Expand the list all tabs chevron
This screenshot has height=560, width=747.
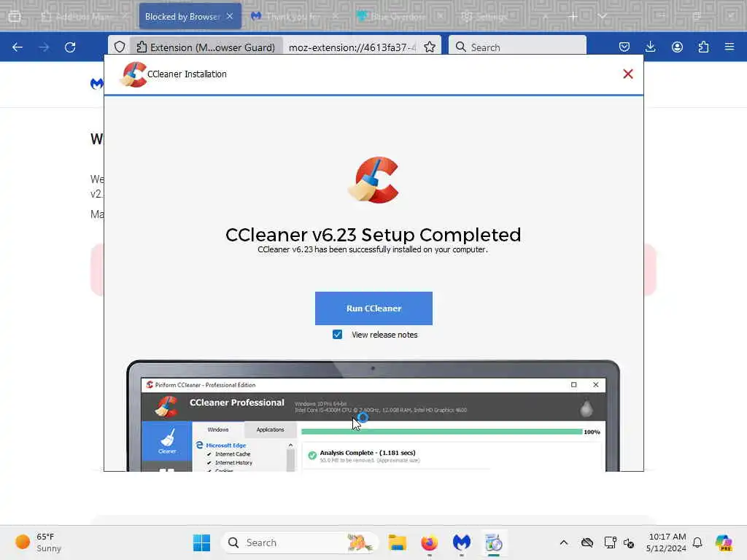pyautogui.click(x=602, y=17)
